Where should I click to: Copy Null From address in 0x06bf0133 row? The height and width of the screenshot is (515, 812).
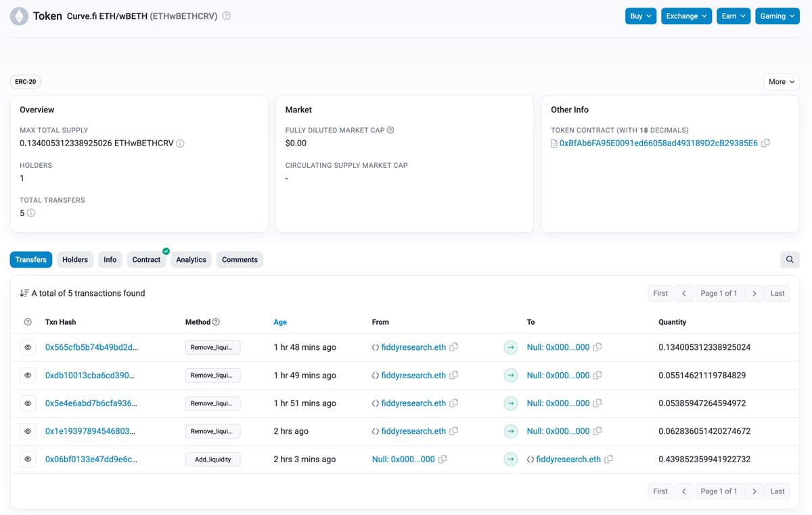pyautogui.click(x=443, y=460)
